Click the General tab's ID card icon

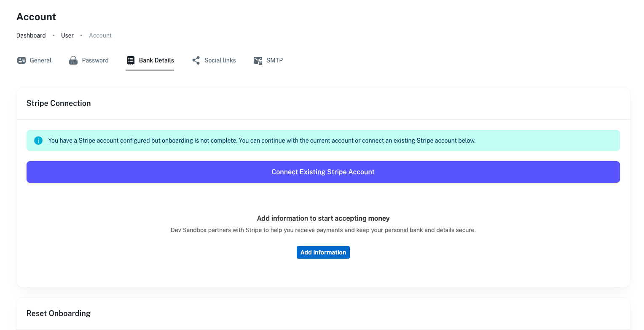pos(21,60)
